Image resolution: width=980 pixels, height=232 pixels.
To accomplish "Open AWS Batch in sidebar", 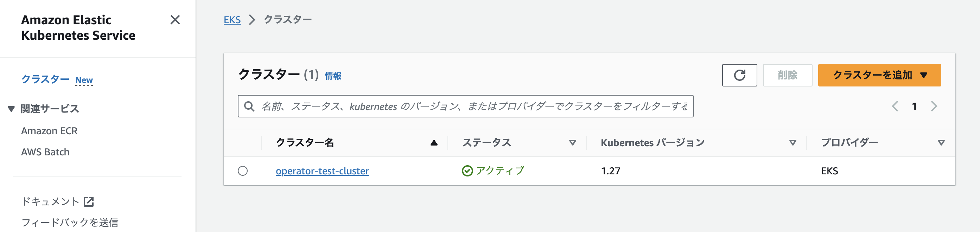I will [45, 152].
